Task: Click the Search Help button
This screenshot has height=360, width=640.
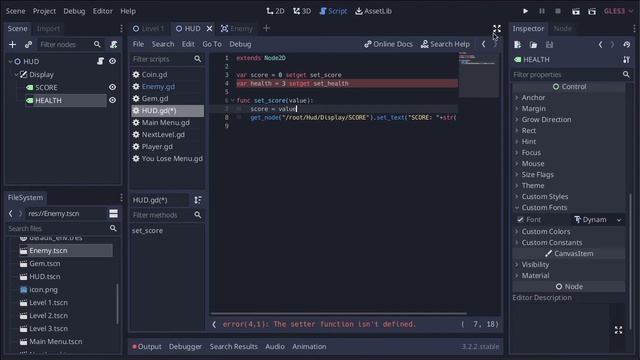Action: pos(445,44)
